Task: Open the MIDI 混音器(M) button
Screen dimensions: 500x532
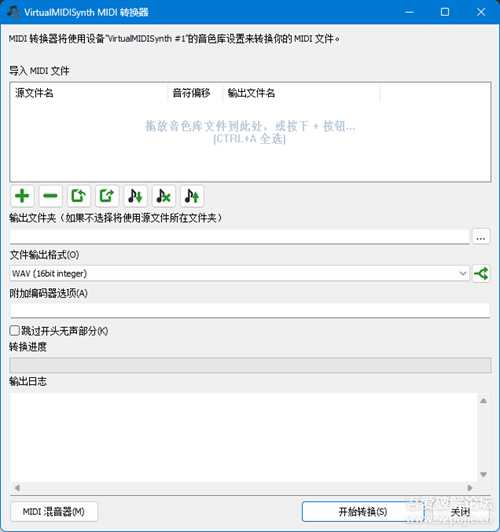Action: pos(54,512)
